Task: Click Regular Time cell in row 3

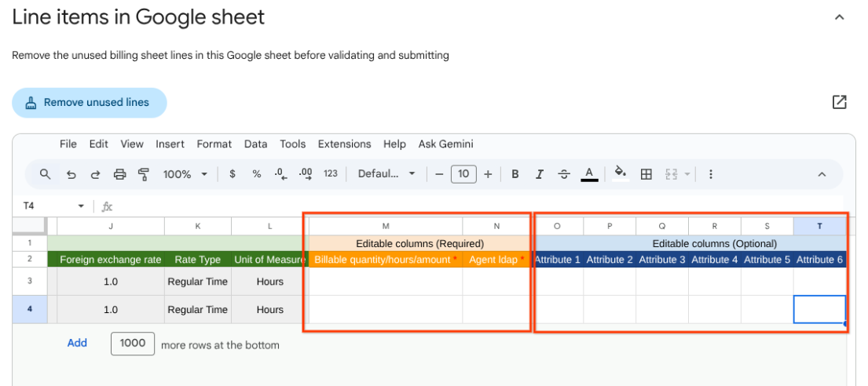Action: pyautogui.click(x=198, y=282)
